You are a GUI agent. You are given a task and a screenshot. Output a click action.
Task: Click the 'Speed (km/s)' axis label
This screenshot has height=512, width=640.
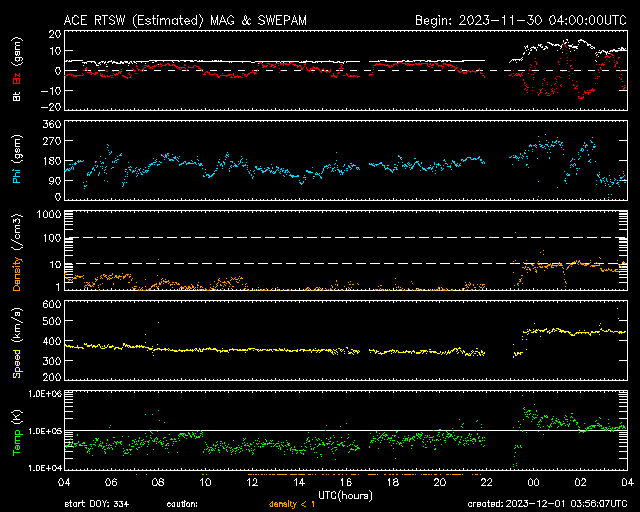click(17, 343)
